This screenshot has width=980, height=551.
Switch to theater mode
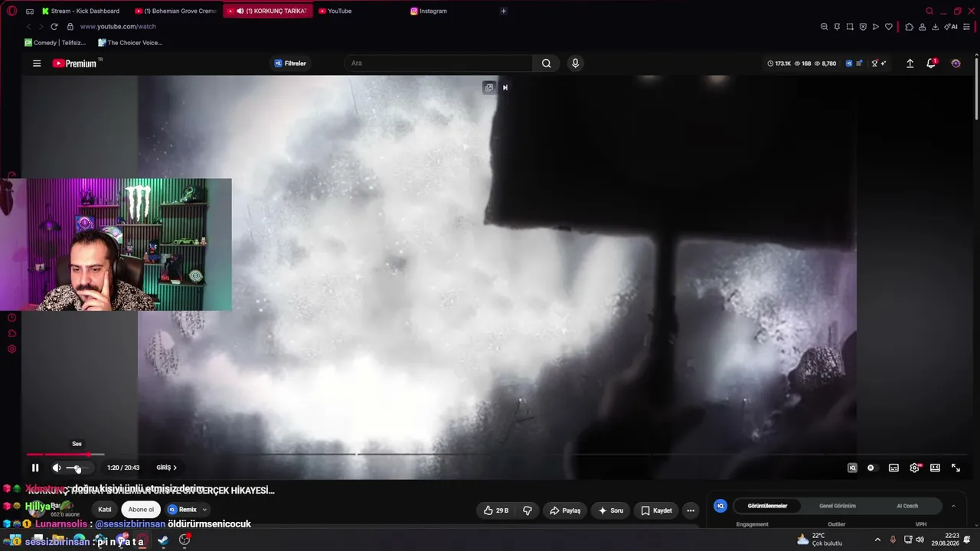tap(935, 468)
